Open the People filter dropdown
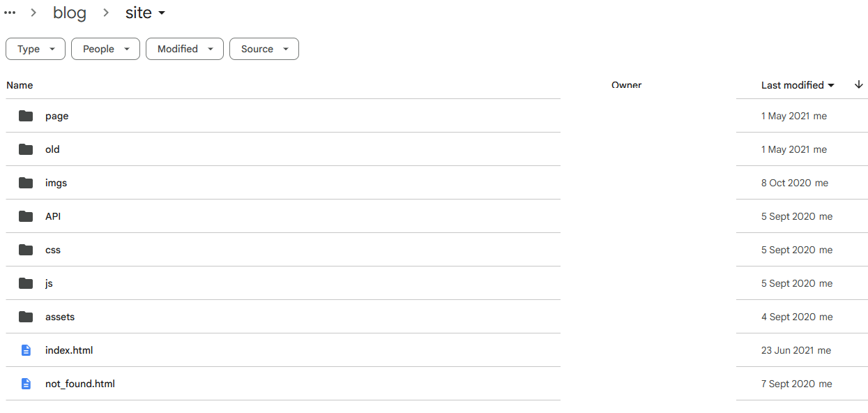This screenshot has width=868, height=413. coord(105,49)
